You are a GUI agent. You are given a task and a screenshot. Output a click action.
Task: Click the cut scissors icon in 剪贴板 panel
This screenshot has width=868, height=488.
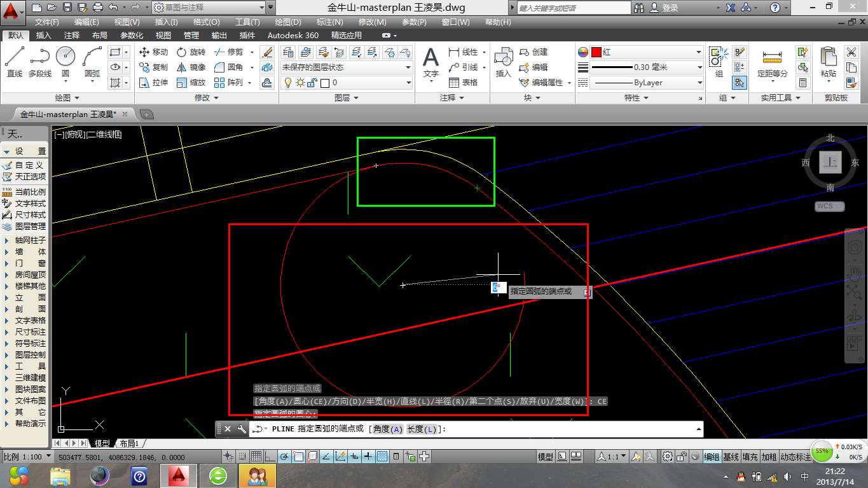click(851, 52)
